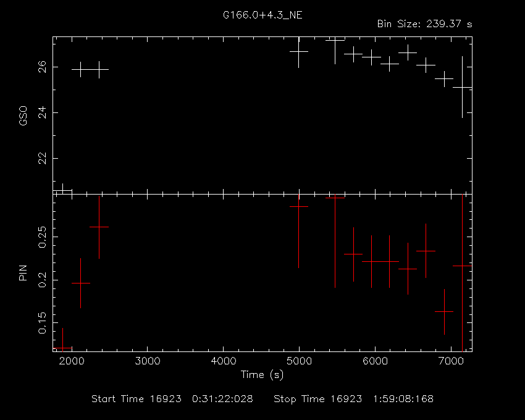Click the PIN 0.2 tick label
Viewport: 525px width, 420px height.
point(42,280)
